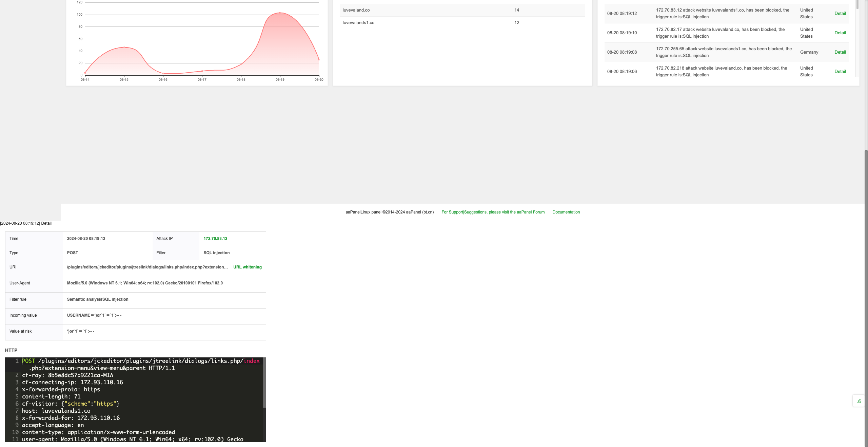Click the 08-15 chart data point
Screen dimensions: 868x447
pyautogui.click(x=124, y=48)
